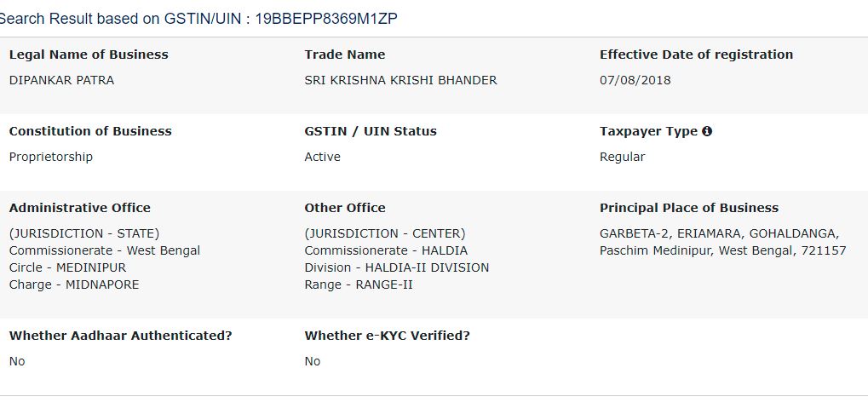Click the Proprietorship constitution value
The width and height of the screenshot is (868, 408).
[51, 157]
